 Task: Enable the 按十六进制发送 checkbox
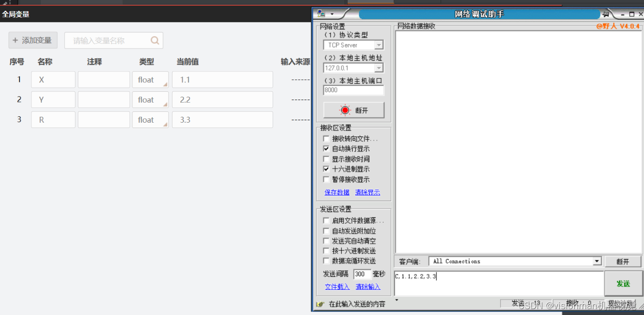click(327, 251)
